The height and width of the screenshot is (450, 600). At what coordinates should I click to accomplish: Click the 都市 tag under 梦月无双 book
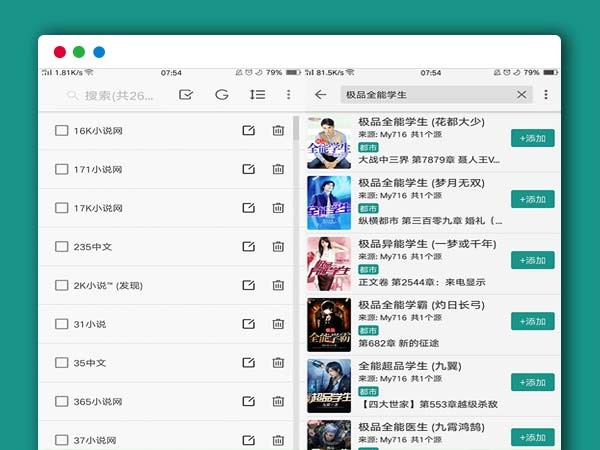368,209
